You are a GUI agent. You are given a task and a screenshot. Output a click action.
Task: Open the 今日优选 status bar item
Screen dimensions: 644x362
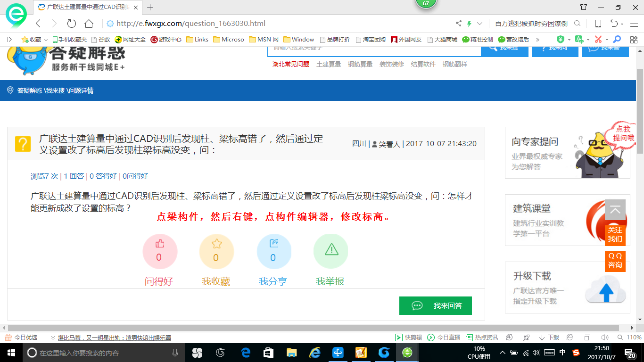21,337
